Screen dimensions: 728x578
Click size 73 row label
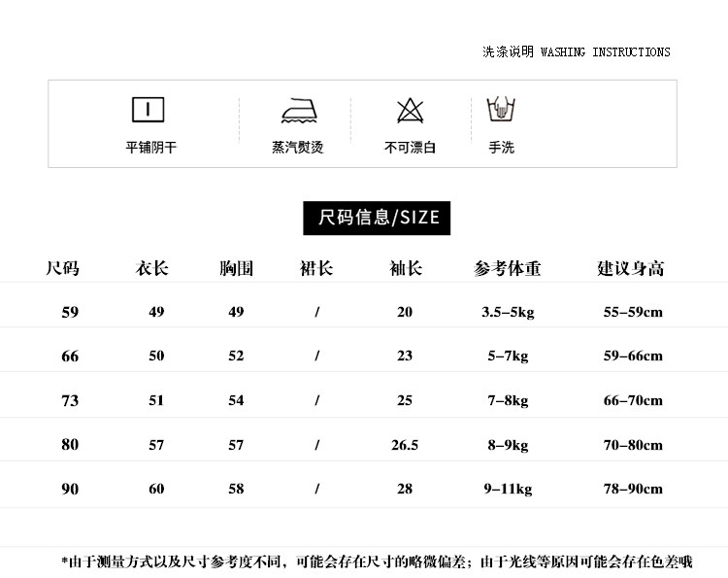(x=70, y=400)
